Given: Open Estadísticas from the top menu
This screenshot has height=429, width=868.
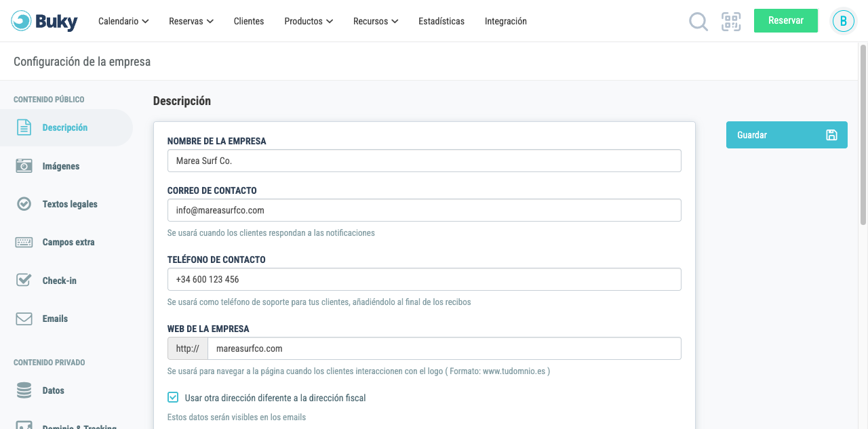Looking at the screenshot, I should [x=441, y=21].
